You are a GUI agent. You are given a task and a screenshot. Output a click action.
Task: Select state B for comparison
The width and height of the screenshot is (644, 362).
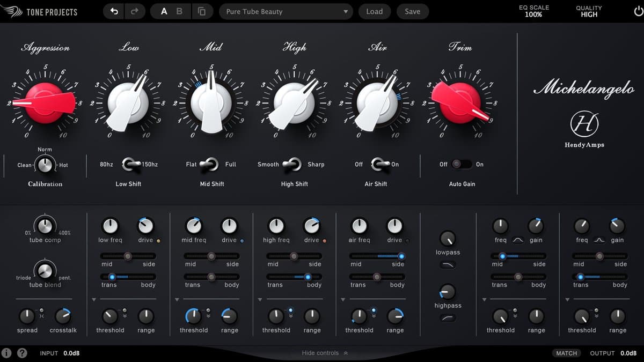179,11
